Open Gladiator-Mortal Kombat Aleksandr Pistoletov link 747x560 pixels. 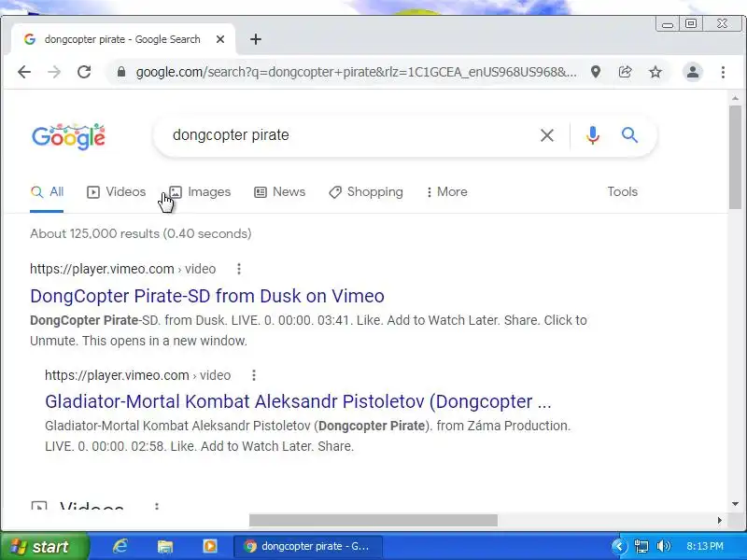298,402
